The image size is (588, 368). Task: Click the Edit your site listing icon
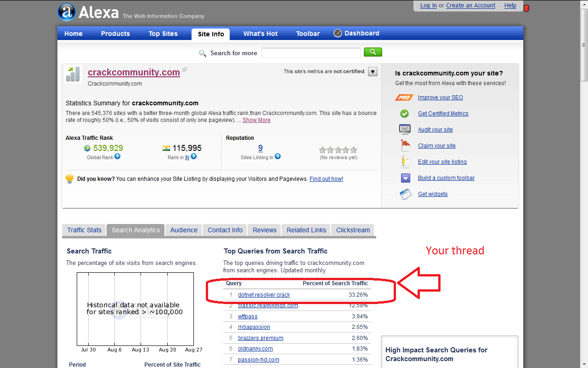tap(405, 161)
